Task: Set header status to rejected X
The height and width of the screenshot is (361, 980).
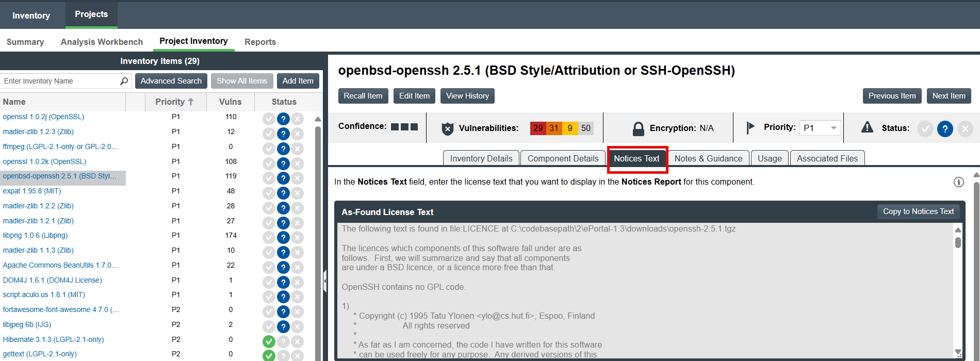Action: tap(965, 128)
